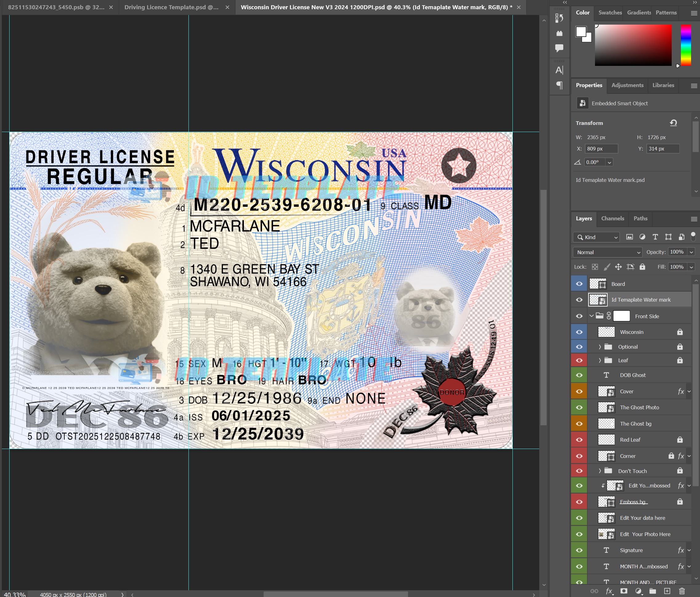Image resolution: width=700 pixels, height=597 pixels.
Task: Open rotation angle dropdown
Action: (x=609, y=162)
